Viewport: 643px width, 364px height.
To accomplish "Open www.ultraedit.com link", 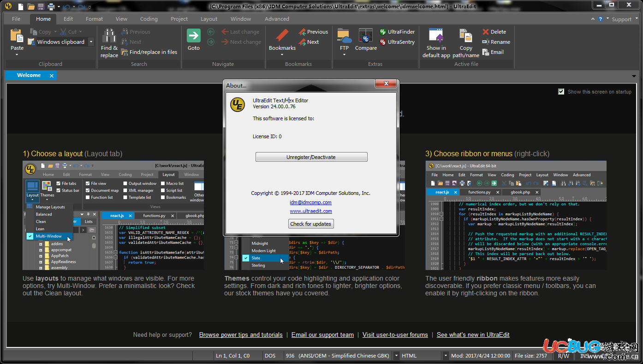I will coord(310,211).
